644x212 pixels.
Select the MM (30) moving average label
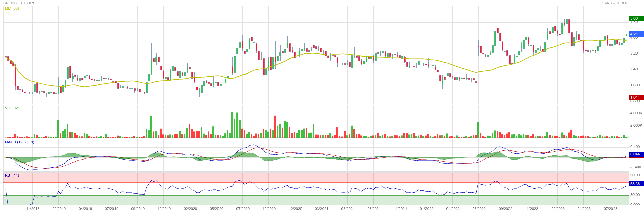point(12,8)
